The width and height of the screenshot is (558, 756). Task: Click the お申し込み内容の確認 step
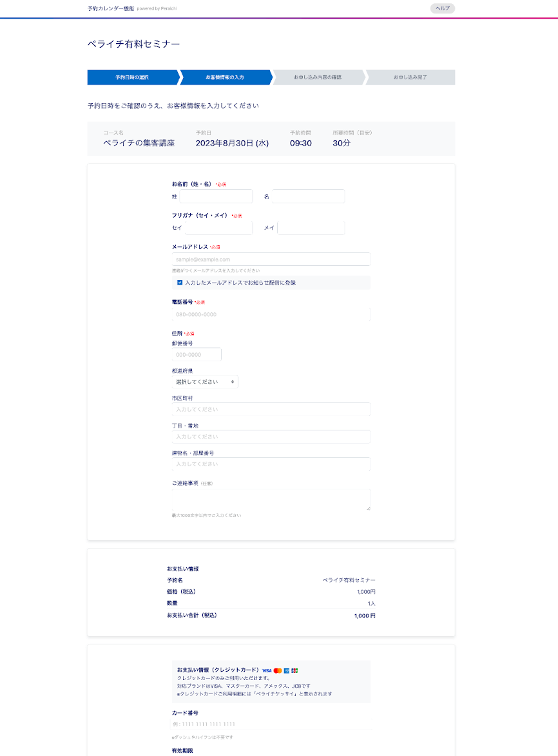point(318,77)
